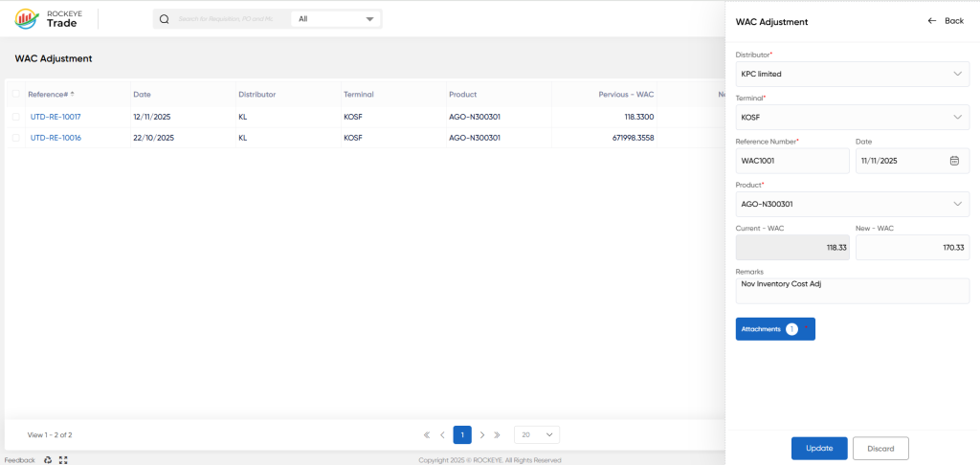Go to the next page
980x465 pixels.
pyautogui.click(x=482, y=434)
